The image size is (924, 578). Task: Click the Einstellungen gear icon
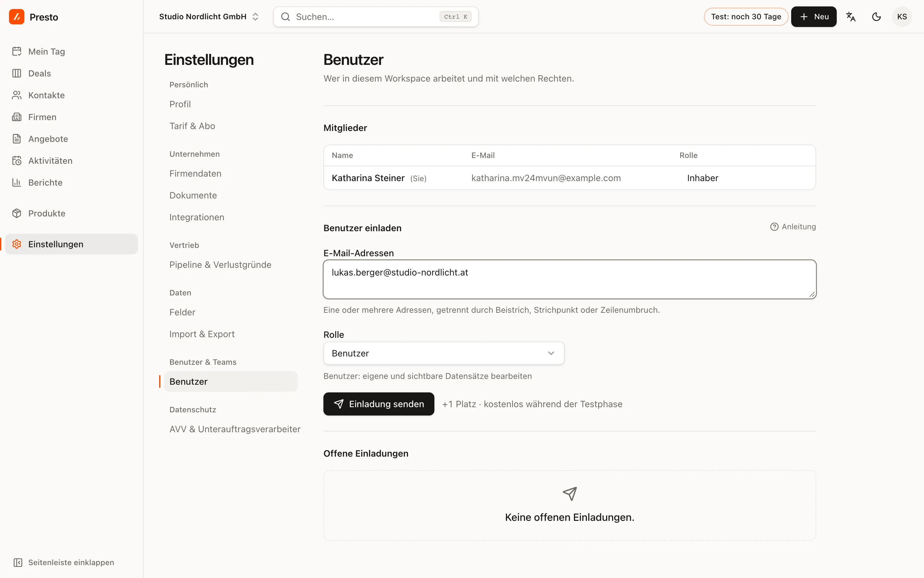[16, 244]
